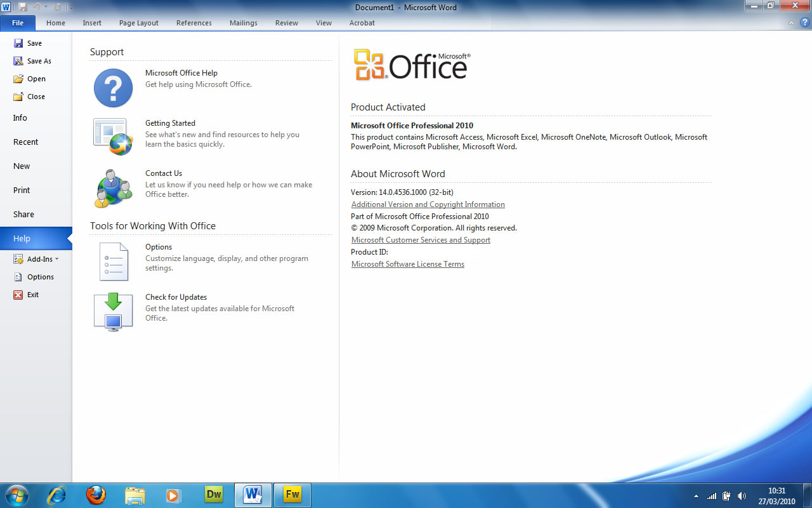Click the Microsoft Office Help question mark icon
The width and height of the screenshot is (812, 508).
coord(113,88)
